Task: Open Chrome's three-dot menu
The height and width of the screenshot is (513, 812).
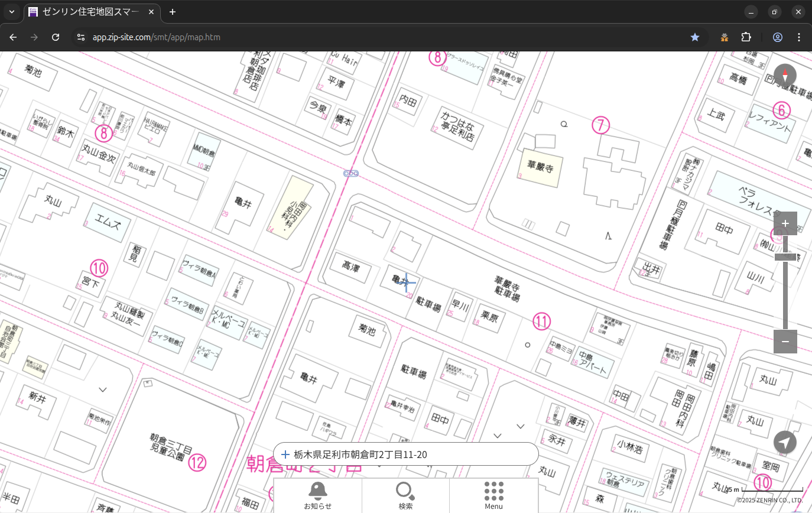Action: (x=799, y=37)
